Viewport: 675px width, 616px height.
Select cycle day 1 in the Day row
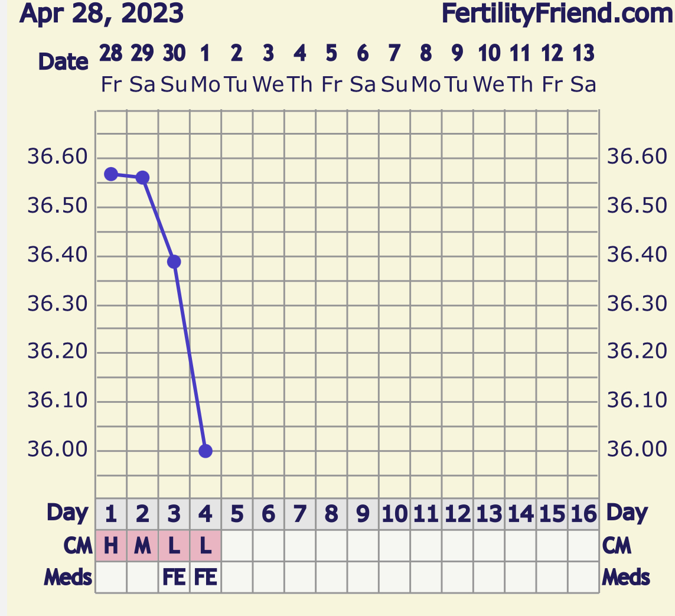[111, 514]
